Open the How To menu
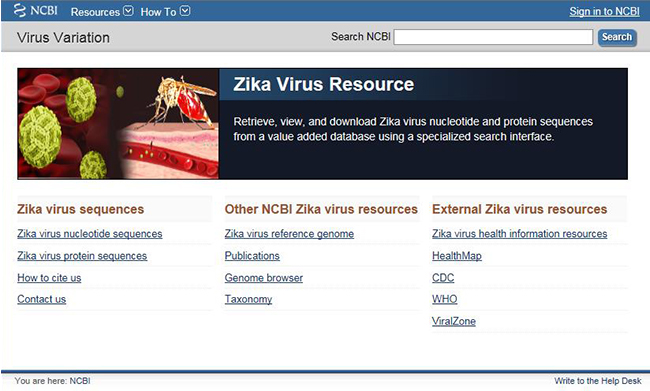Screen dimensions: 650x391 [158, 12]
